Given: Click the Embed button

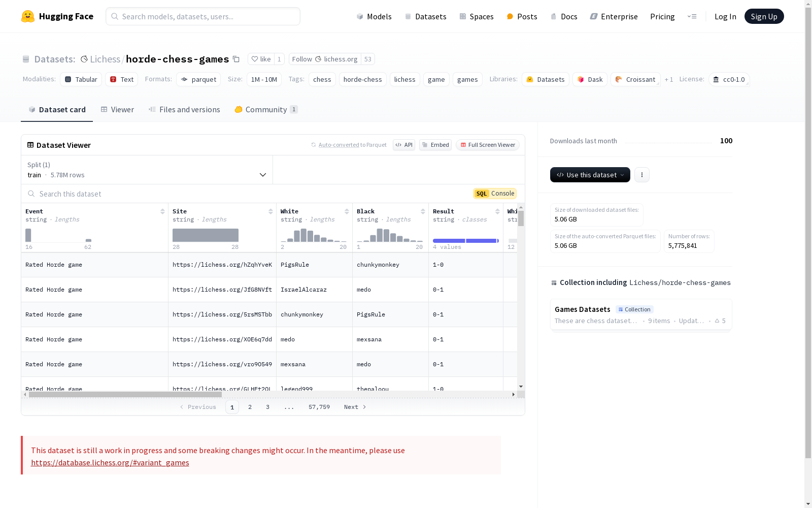Looking at the screenshot, I should pos(435,145).
